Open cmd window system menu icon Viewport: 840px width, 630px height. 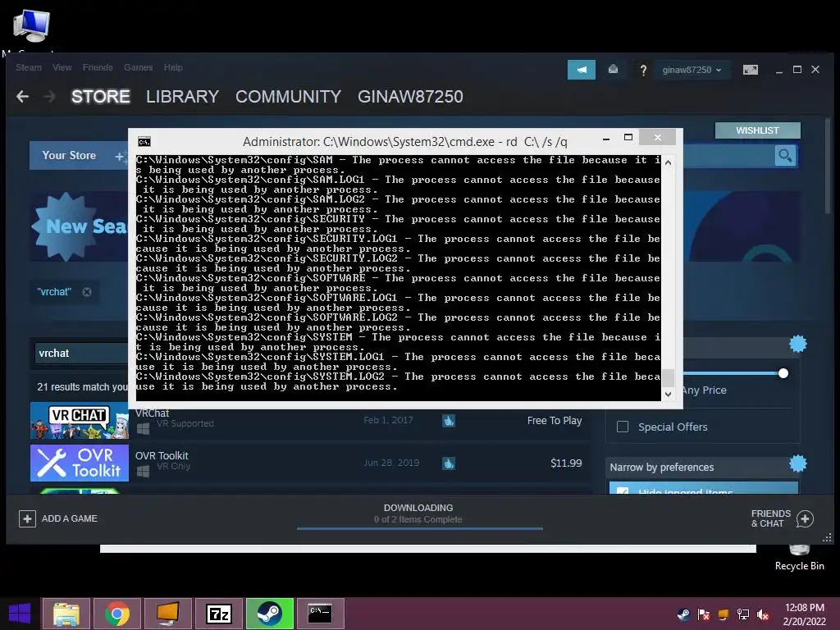pyautogui.click(x=144, y=141)
